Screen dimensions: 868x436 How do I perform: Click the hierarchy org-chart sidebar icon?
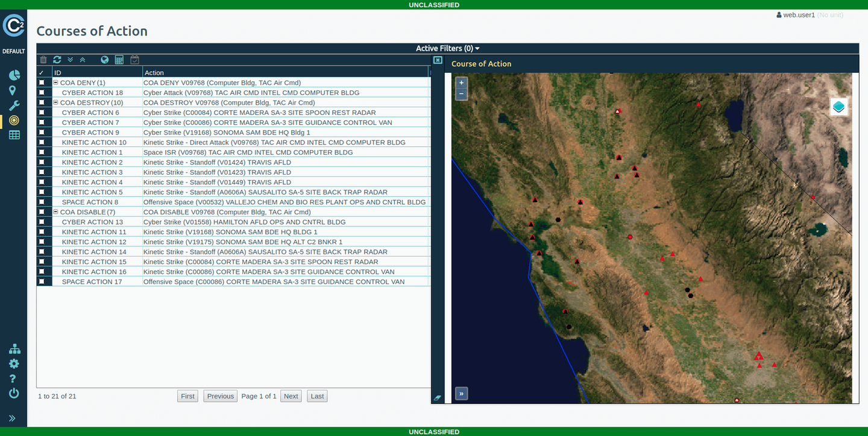pos(14,349)
